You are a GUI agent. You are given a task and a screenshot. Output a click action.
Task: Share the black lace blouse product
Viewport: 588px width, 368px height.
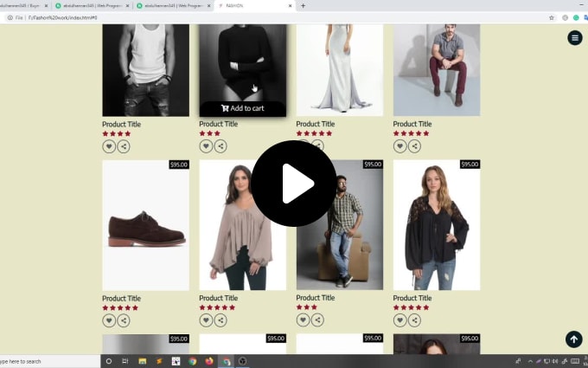click(414, 320)
